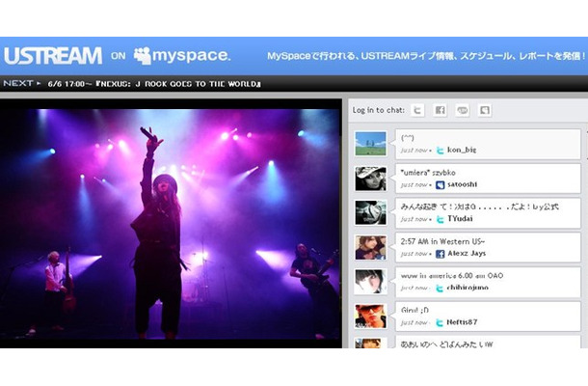Click the 'Giru! ;D' chat message

pyautogui.click(x=414, y=310)
